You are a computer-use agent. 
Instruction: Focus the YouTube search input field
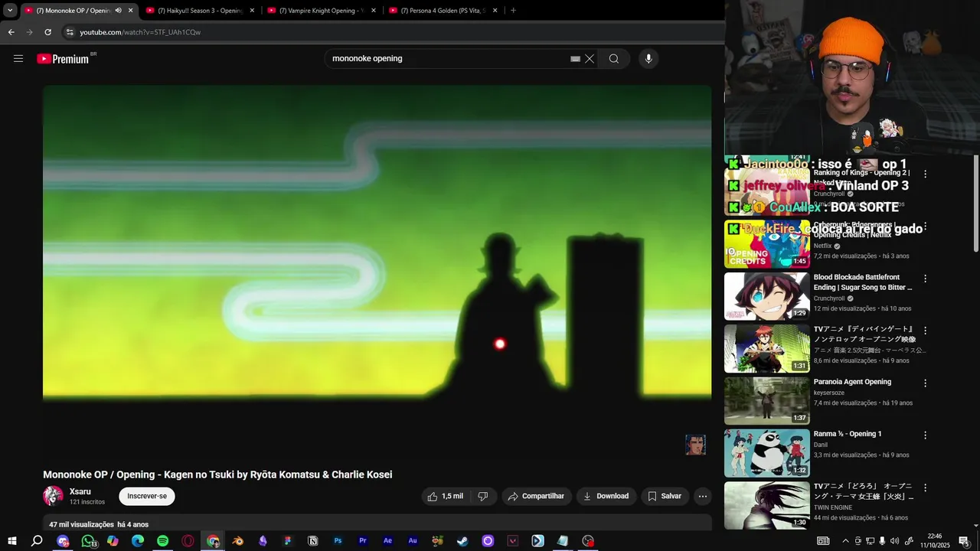(450, 59)
